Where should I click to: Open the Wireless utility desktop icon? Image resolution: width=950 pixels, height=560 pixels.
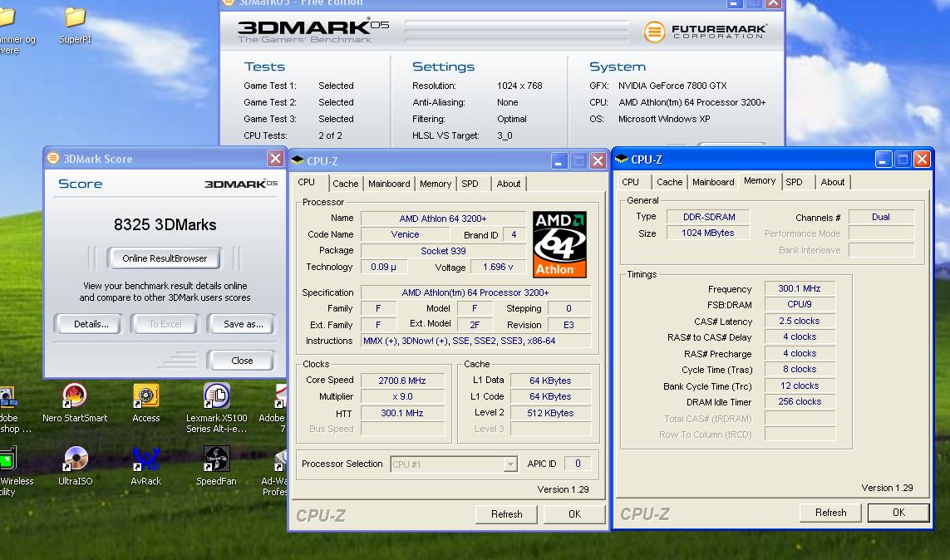click(12, 471)
